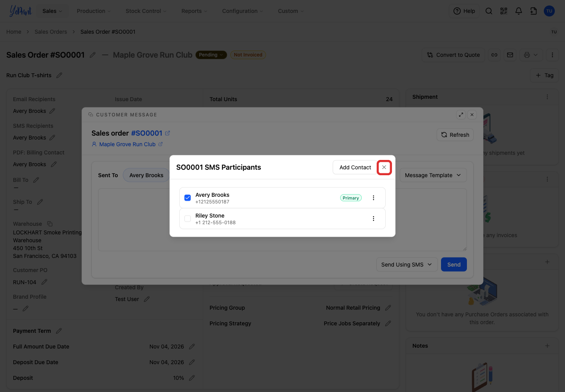The width and height of the screenshot is (565, 392).
Task: Send the customer message
Action: [x=454, y=265]
